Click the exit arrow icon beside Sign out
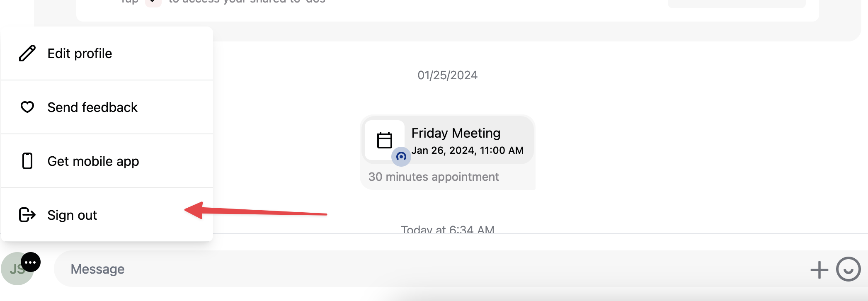868x301 pixels. point(27,215)
